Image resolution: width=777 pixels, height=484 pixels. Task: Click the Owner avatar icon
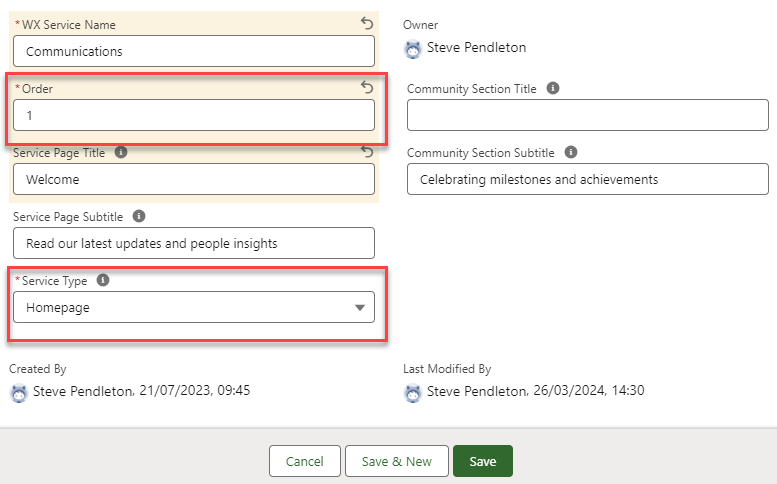pyautogui.click(x=413, y=48)
